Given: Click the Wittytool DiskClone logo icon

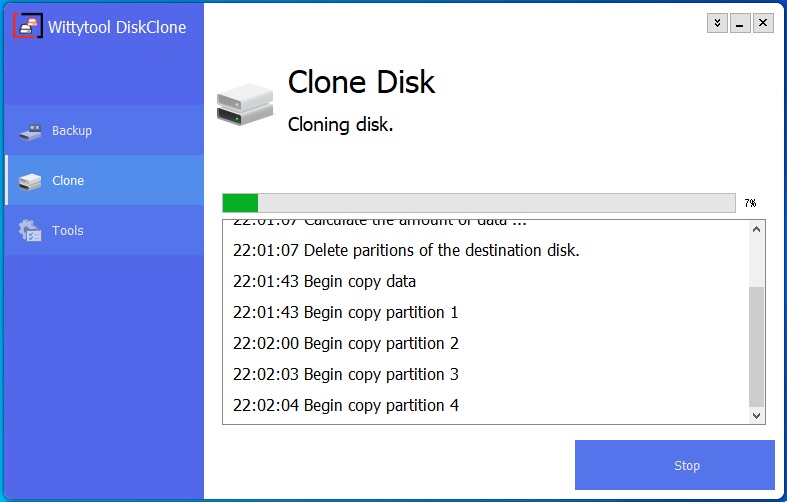Looking at the screenshot, I should click(x=28, y=26).
